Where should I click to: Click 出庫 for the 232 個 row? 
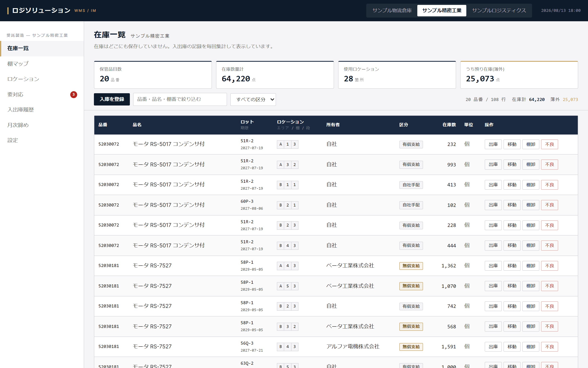[x=493, y=144]
